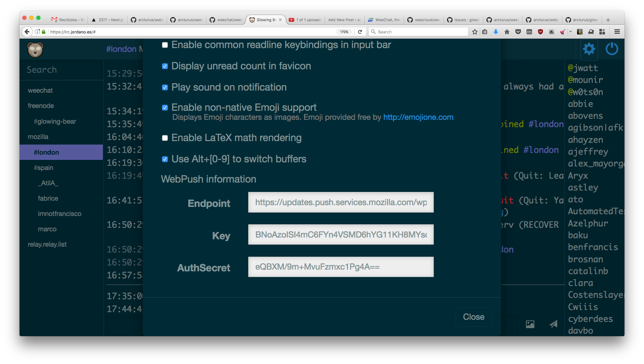Click the WebPush Endpoint field
Viewport: 644px width, 364px height.
pos(341,202)
